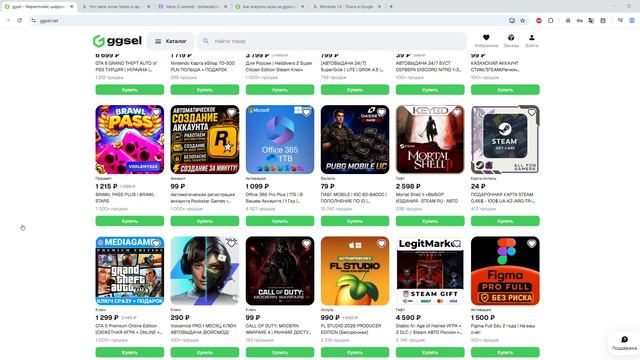Image resolution: width=640 pixels, height=360 pixels.
Task: Open Voicemod PRO 1 месяц title link
Action: (x=203, y=329)
